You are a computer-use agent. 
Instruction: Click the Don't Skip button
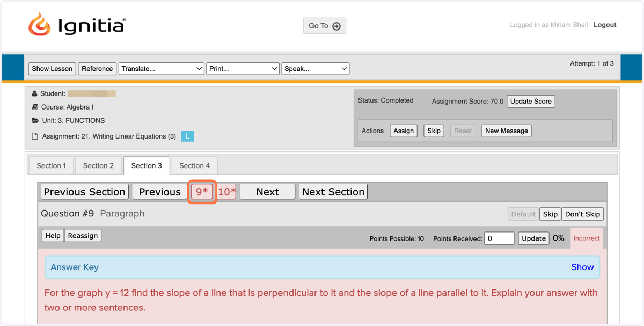tap(582, 214)
